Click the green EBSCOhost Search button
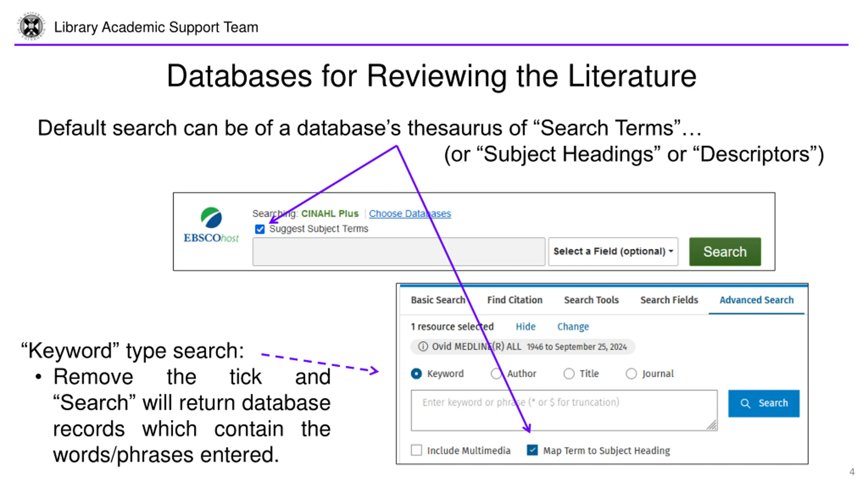The width and height of the screenshot is (868, 488). tap(725, 251)
